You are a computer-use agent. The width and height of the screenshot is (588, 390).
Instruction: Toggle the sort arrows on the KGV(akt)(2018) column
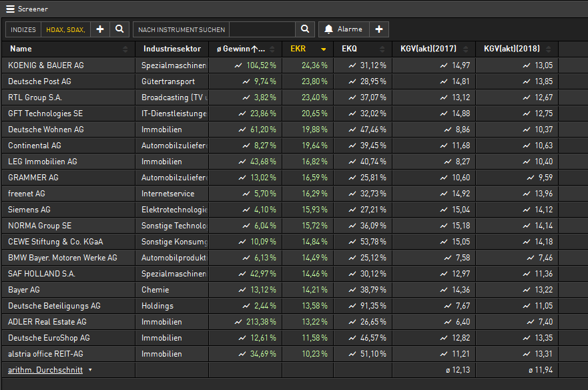coord(553,49)
